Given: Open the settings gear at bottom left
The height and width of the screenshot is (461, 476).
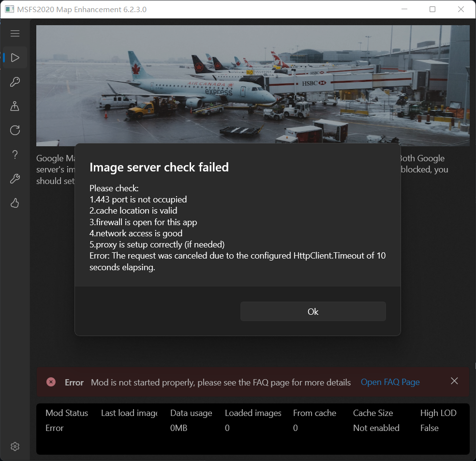Looking at the screenshot, I should (15, 446).
